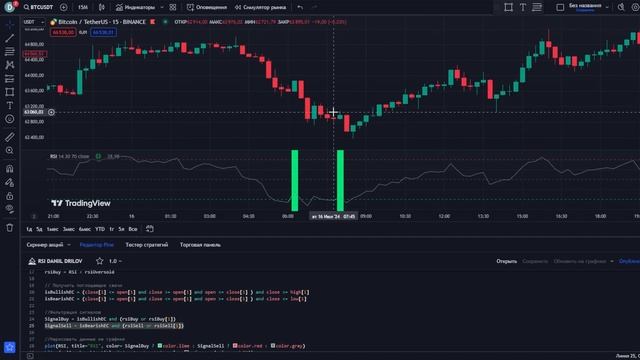This screenshot has width=640, height=360.
Task: Click the color.lime swatch in code
Action: tap(160, 346)
